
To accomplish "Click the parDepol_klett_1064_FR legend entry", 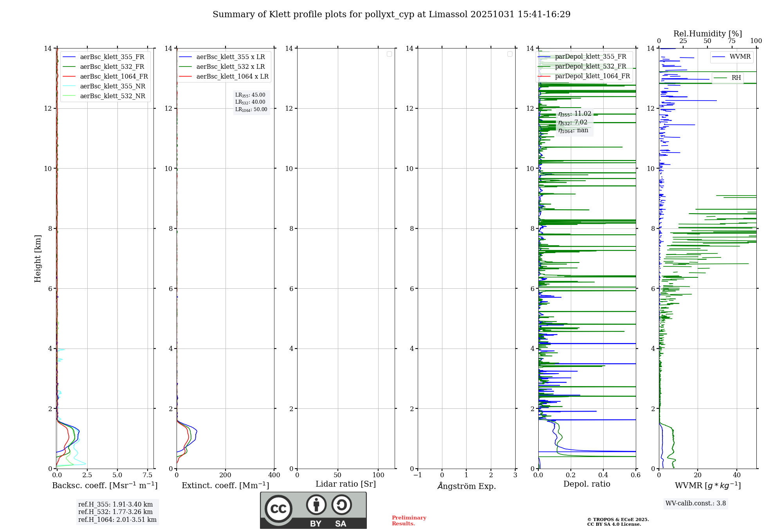I will (x=592, y=76).
